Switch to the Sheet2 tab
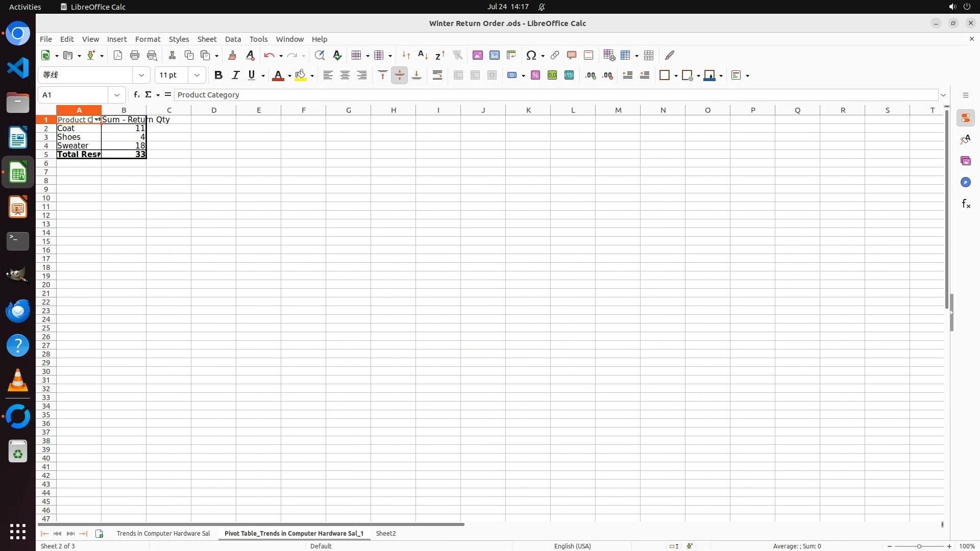The height and width of the screenshot is (551, 980). [385, 534]
